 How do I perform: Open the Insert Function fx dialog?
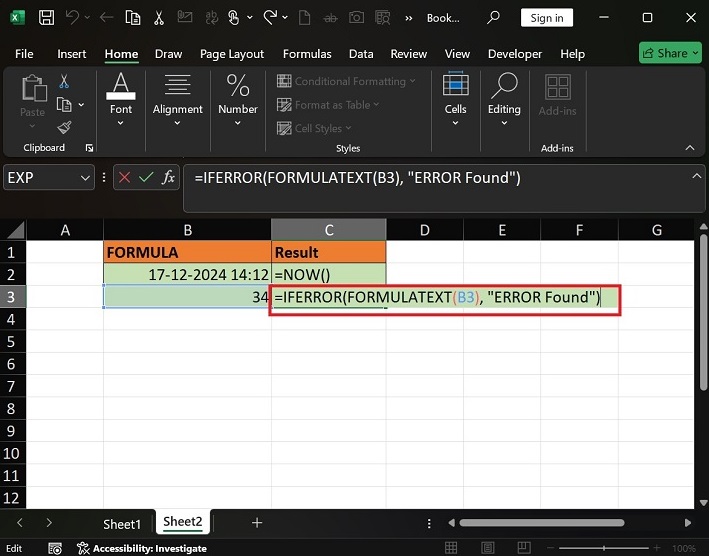(x=169, y=177)
